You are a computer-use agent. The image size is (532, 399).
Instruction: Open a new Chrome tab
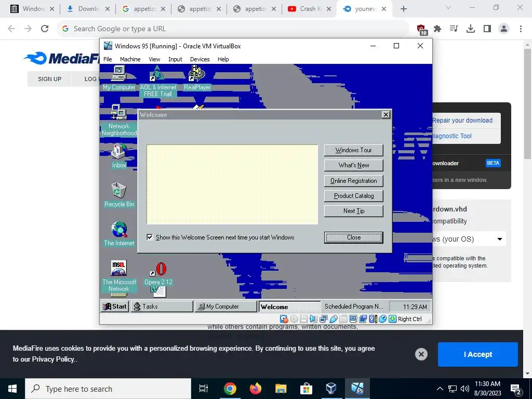403,9
